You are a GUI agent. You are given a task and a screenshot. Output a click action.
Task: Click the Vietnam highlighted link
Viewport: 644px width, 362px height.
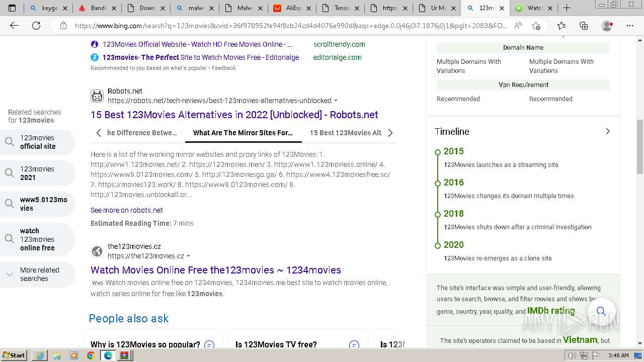click(x=580, y=340)
